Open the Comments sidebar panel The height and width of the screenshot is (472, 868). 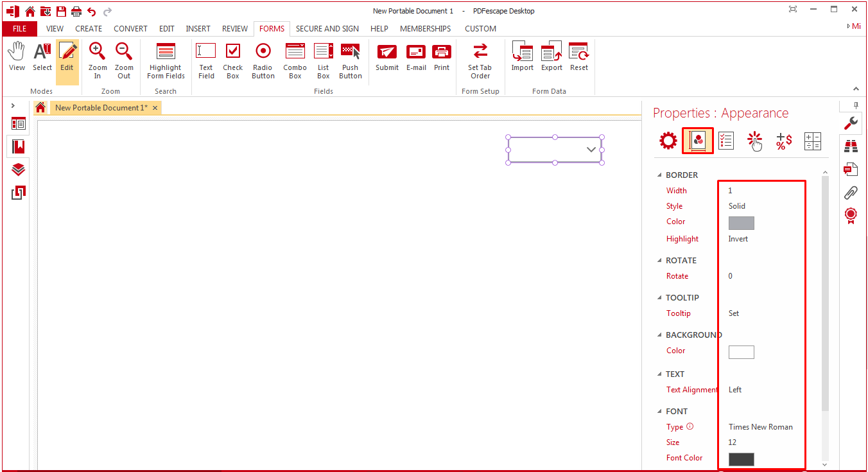(x=851, y=169)
